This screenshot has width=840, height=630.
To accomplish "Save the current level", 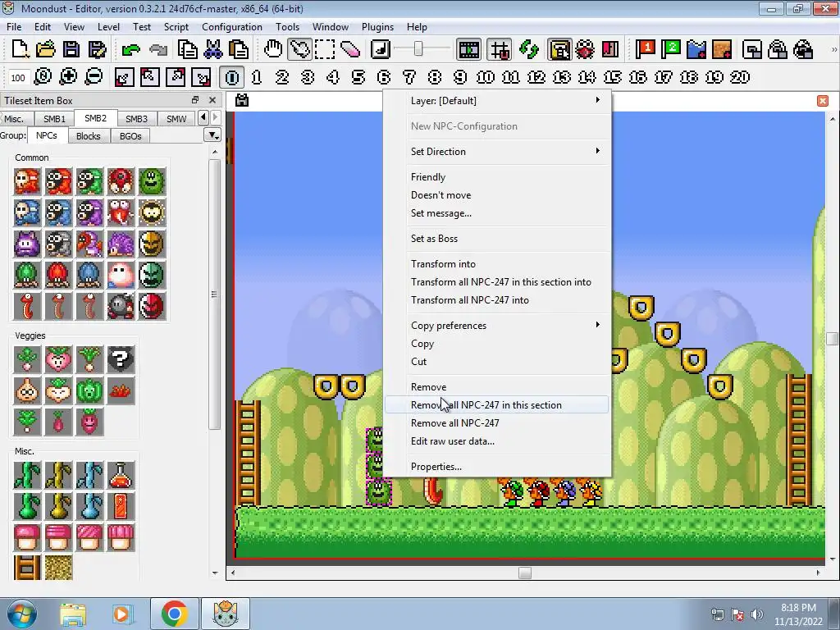I will point(71,50).
